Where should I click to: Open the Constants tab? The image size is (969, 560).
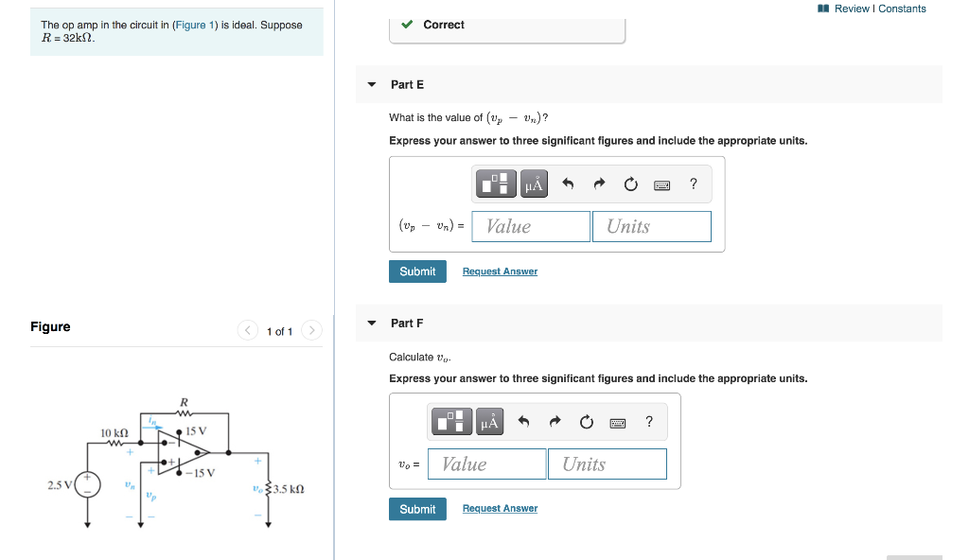(x=900, y=7)
